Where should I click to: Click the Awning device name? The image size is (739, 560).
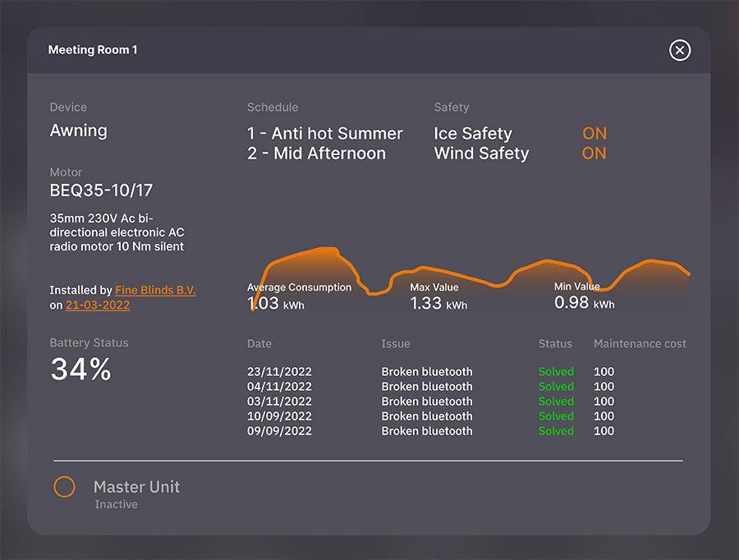point(79,131)
